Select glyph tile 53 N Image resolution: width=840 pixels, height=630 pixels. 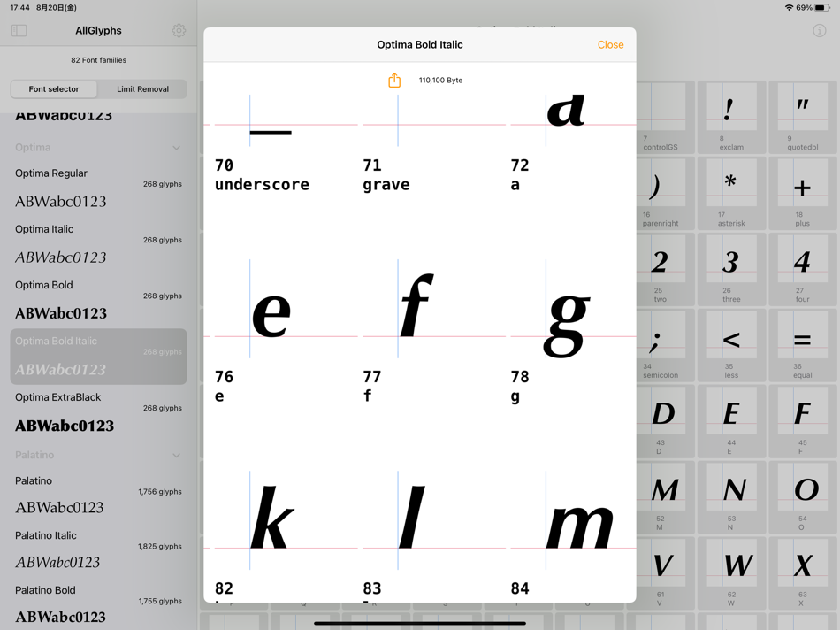tap(731, 497)
